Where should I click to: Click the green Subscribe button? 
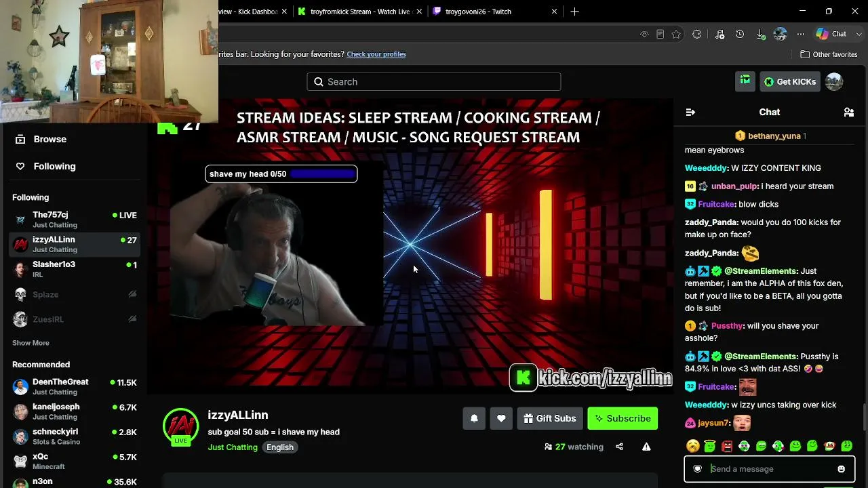[623, 418]
